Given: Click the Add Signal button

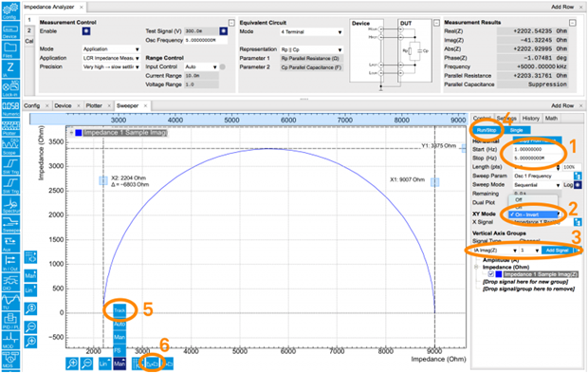Looking at the screenshot, I should 557,251.
